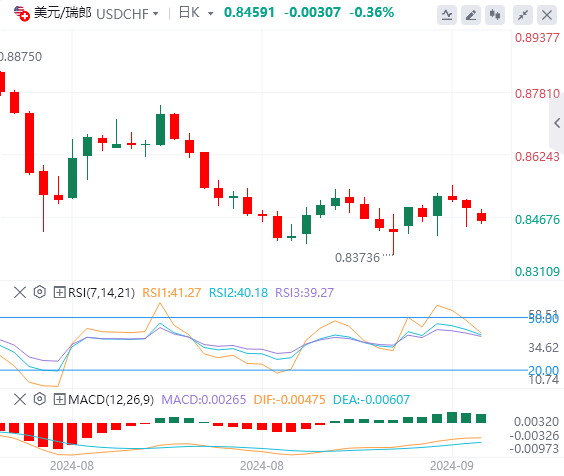Click RSI1:41.27 value
The image size is (564, 476).
pos(172,293)
